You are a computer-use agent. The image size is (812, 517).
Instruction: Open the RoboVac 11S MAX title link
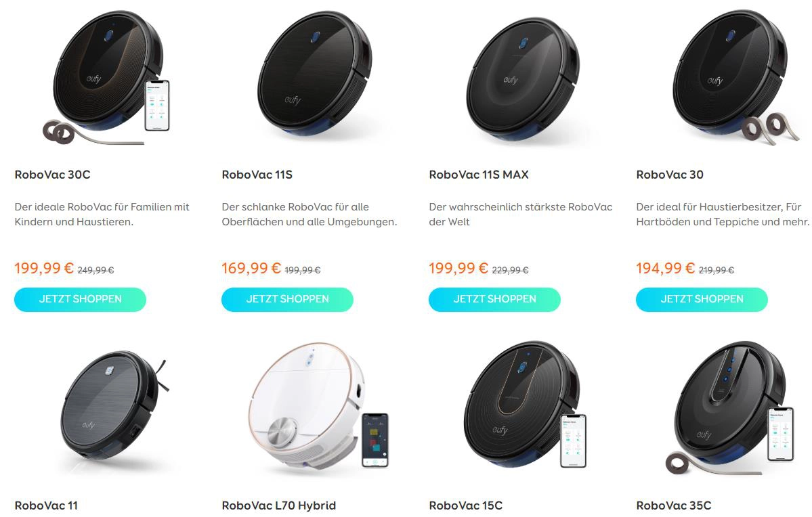tap(479, 175)
